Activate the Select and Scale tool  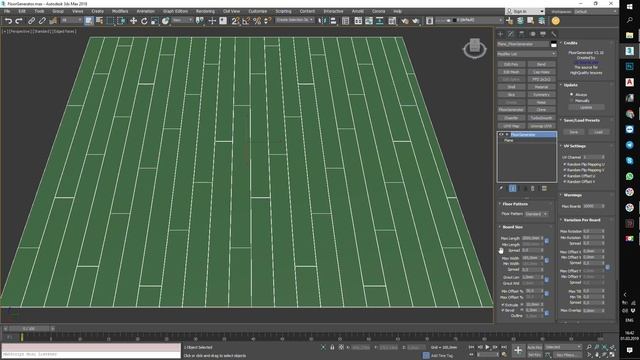155,21
